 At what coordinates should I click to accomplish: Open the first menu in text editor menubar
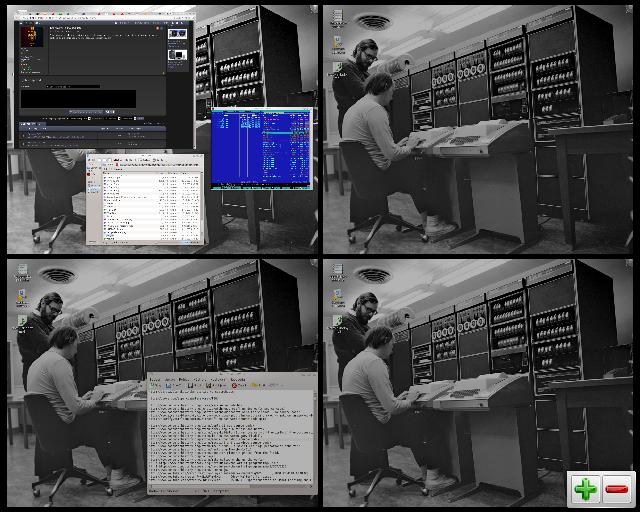155,380
